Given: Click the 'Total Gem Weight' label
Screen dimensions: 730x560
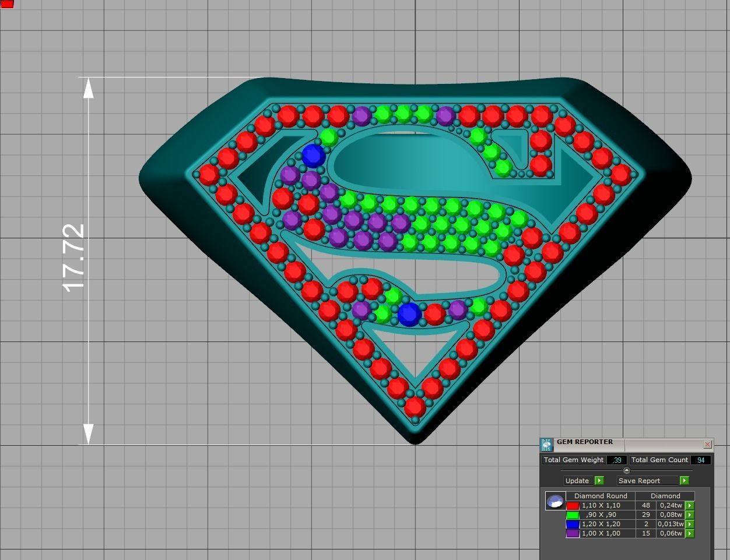Looking at the screenshot, I should 574,460.
